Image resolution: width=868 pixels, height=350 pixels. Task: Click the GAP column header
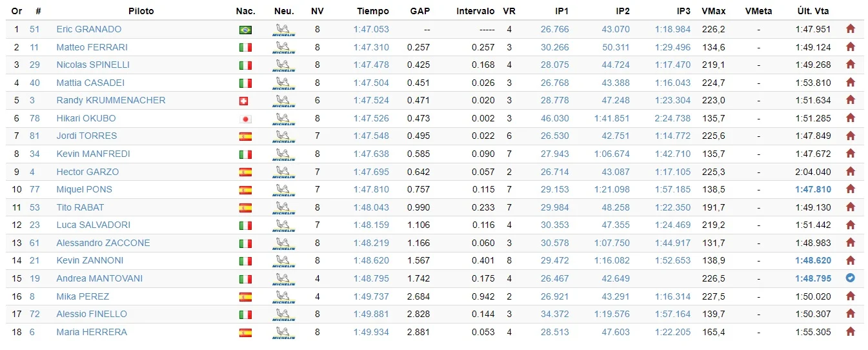coord(420,11)
